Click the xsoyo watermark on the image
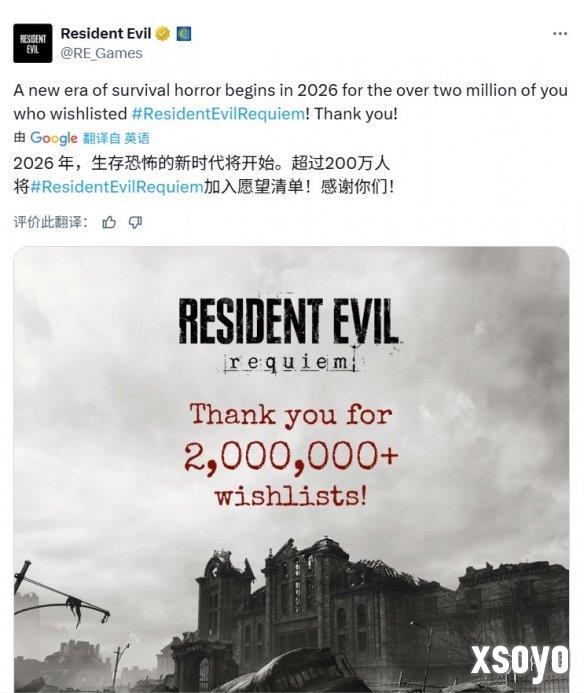The height and width of the screenshot is (693, 584). click(520, 661)
